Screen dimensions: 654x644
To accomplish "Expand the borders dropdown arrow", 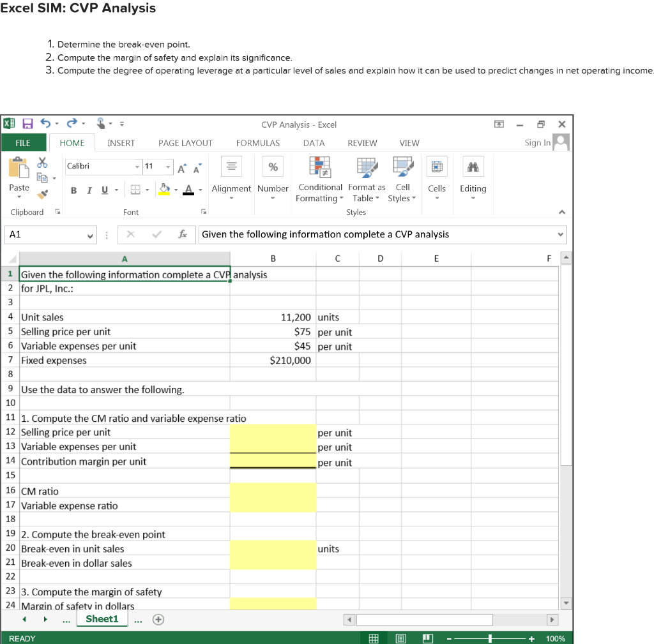I will pyautogui.click(x=148, y=190).
